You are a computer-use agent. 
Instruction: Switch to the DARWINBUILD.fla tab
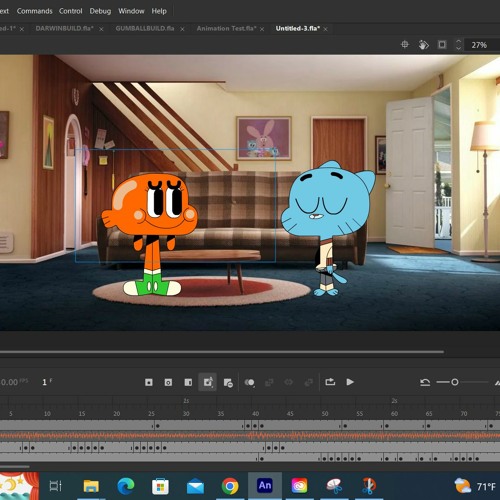coord(64,29)
